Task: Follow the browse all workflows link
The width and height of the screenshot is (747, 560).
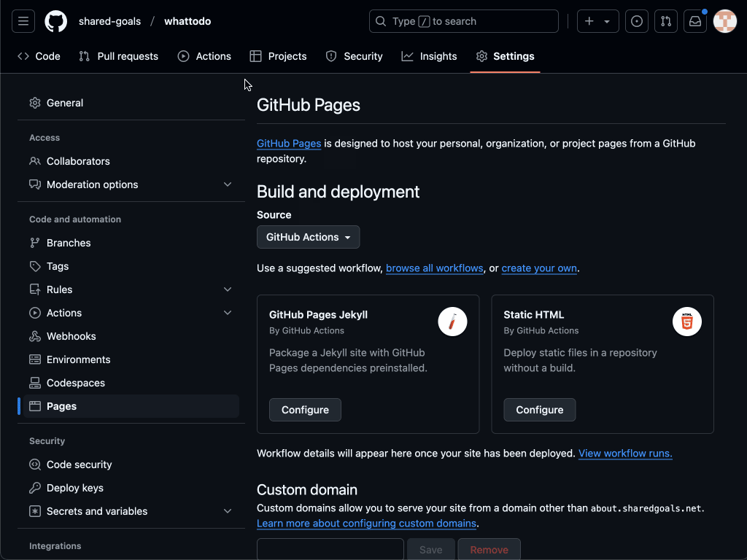Action: [434, 268]
